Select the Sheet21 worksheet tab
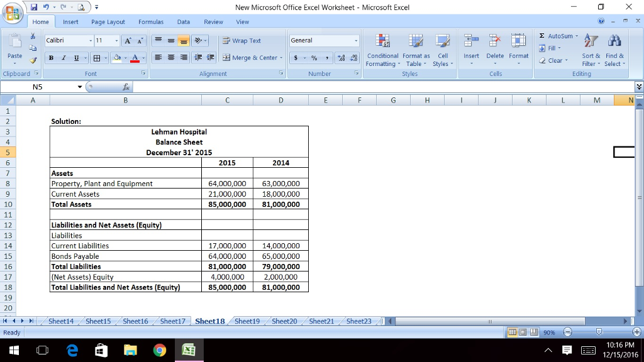Screen dimensions: 644x362 [320, 321]
